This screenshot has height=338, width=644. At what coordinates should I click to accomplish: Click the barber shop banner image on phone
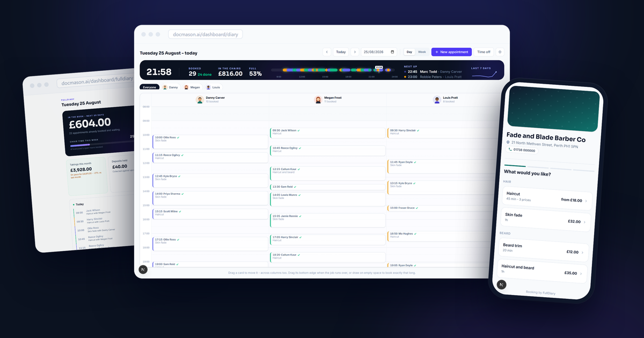(553, 109)
